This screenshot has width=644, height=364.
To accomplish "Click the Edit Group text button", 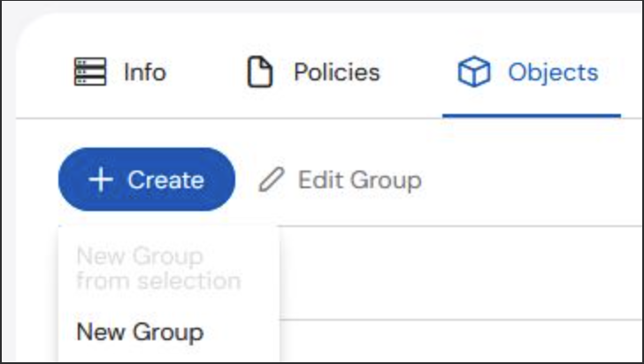I will (340, 179).
